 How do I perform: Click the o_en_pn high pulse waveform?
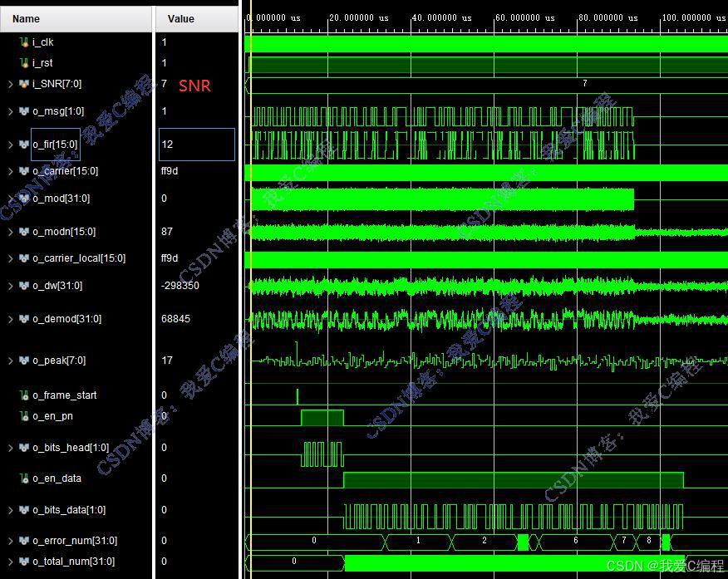click(322, 418)
